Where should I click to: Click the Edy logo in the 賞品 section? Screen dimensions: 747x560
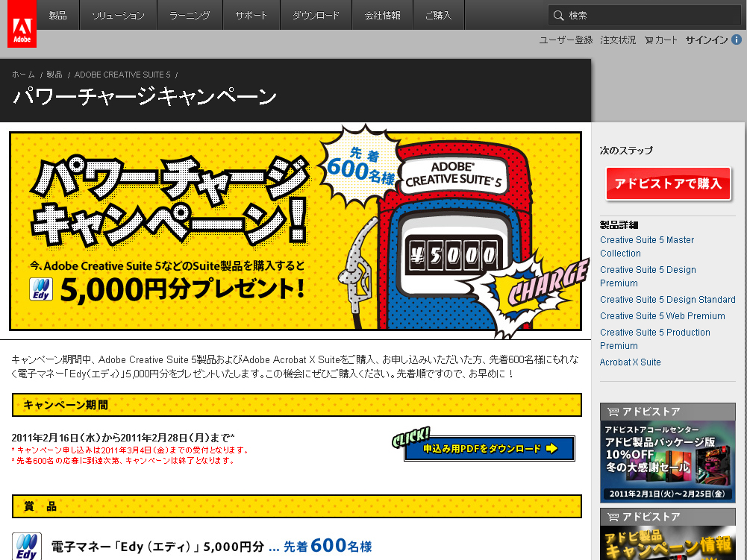pyautogui.click(x=27, y=546)
